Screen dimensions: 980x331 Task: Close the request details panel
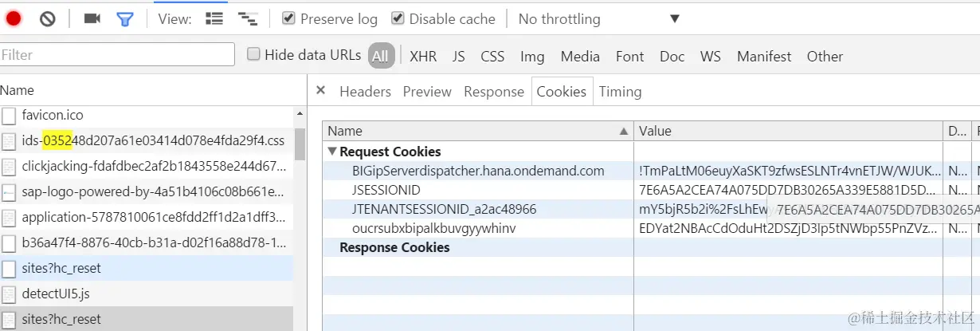[x=321, y=91]
